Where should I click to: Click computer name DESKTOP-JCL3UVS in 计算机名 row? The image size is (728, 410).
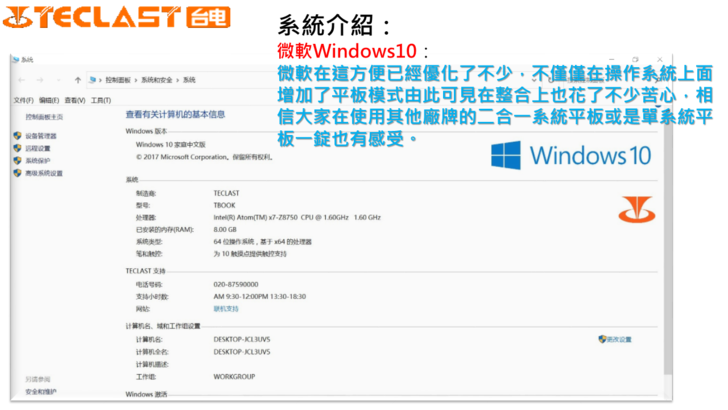(x=242, y=339)
